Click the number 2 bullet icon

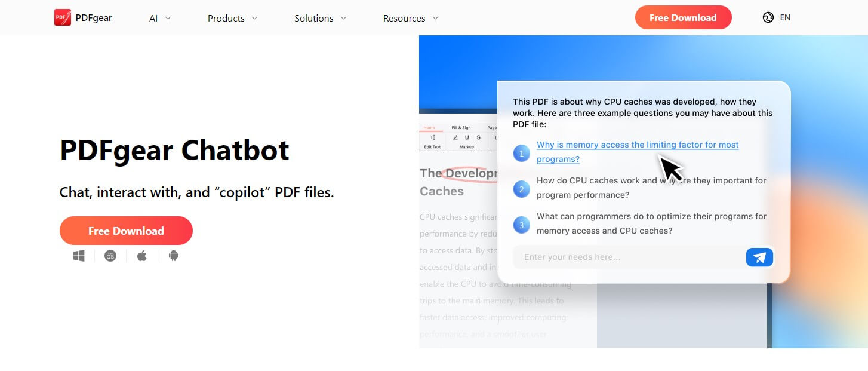point(521,189)
